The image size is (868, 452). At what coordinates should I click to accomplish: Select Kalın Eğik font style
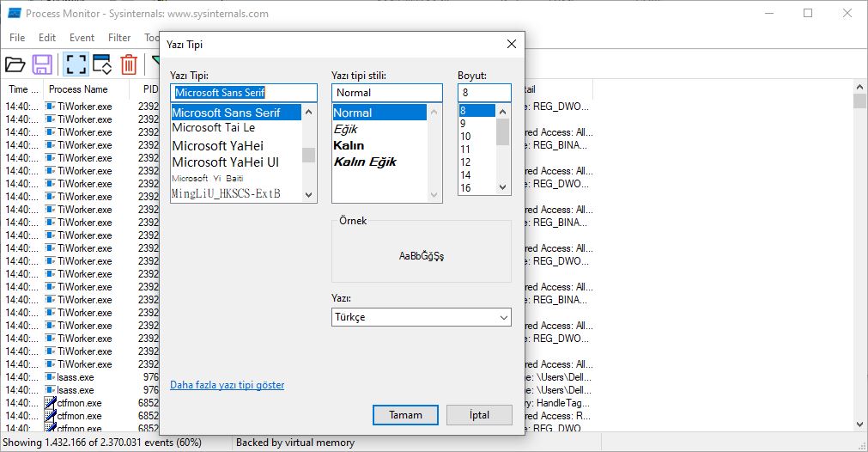[x=379, y=162]
